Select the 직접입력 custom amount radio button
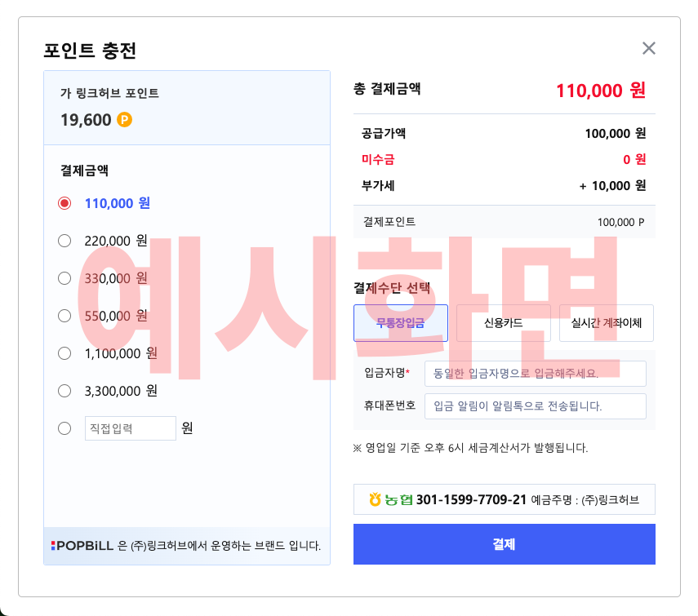The image size is (698, 616). [64, 428]
